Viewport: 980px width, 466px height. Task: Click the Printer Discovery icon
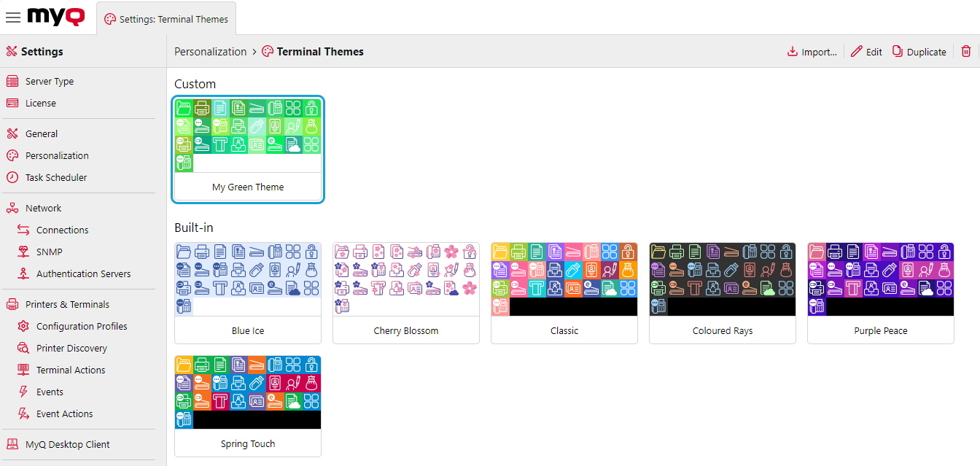pos(23,349)
